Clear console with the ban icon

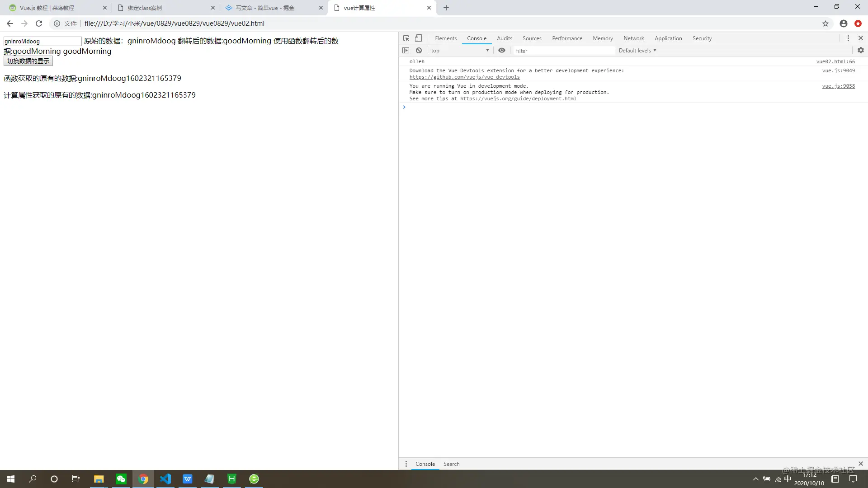tap(419, 51)
